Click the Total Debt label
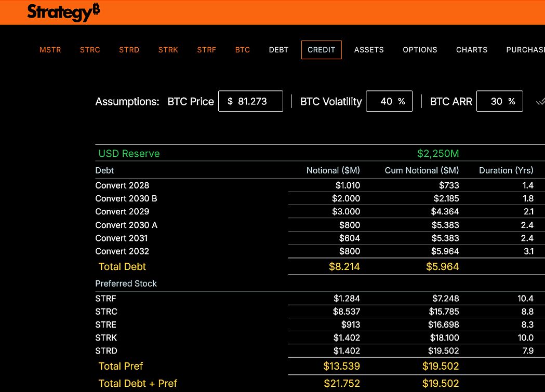Viewport: 545px width, 392px height. click(122, 267)
